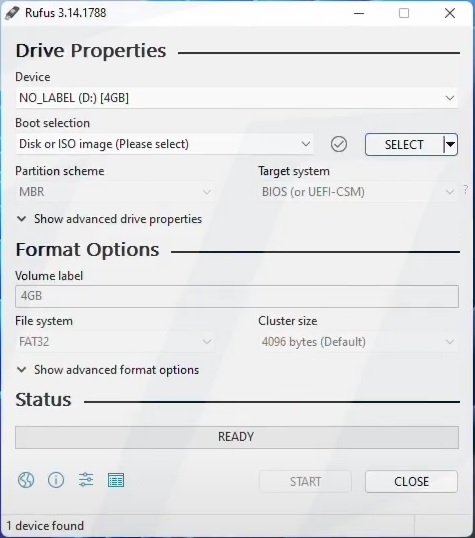Screen dimensions: 475x538
Task: Show the log window icon
Action: tap(116, 480)
